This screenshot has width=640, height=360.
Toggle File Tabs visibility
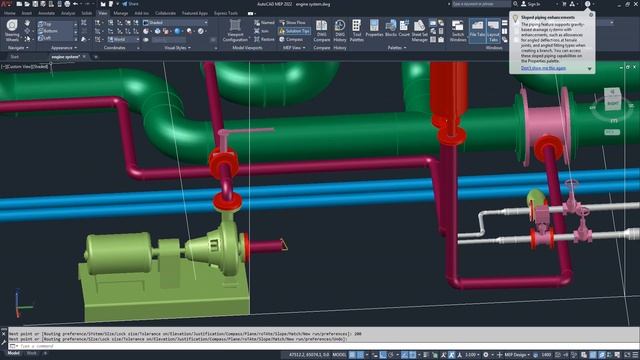point(477,31)
